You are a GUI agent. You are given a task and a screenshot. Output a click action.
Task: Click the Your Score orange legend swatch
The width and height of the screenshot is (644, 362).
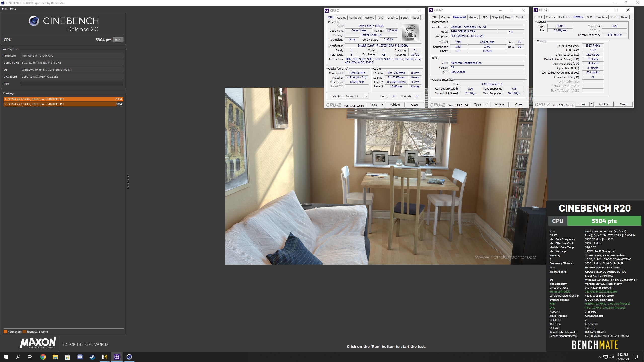pyautogui.click(x=5, y=331)
